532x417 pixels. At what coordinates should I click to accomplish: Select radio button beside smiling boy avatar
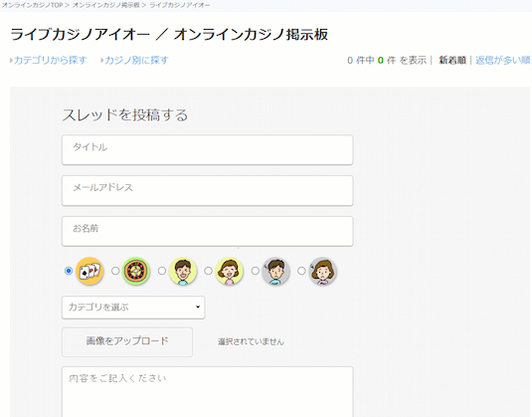(x=162, y=271)
